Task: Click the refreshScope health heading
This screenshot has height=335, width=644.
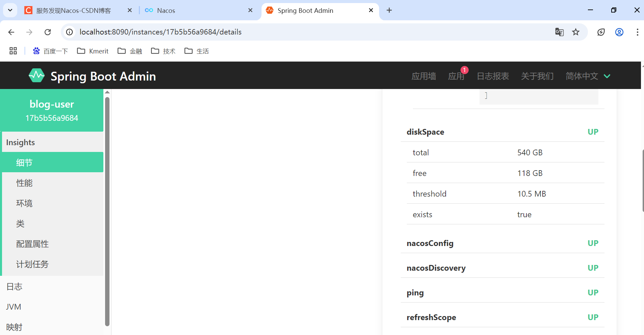Action: point(431,317)
